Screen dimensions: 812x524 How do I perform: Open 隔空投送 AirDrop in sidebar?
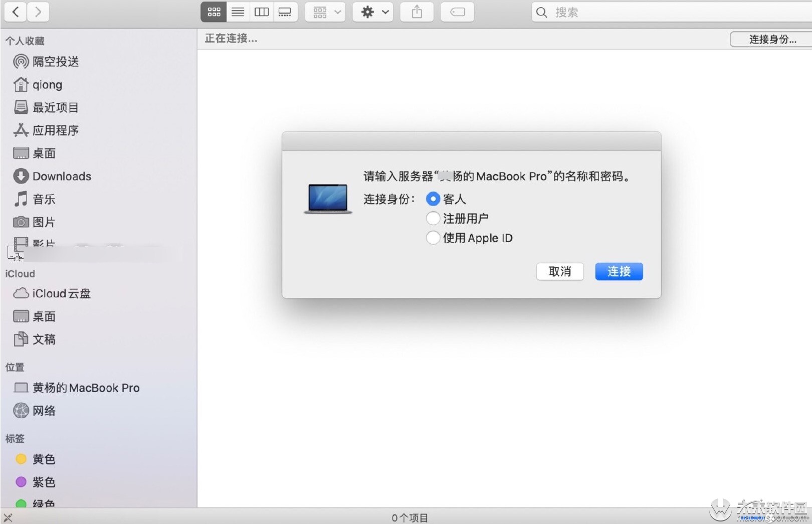[46, 62]
